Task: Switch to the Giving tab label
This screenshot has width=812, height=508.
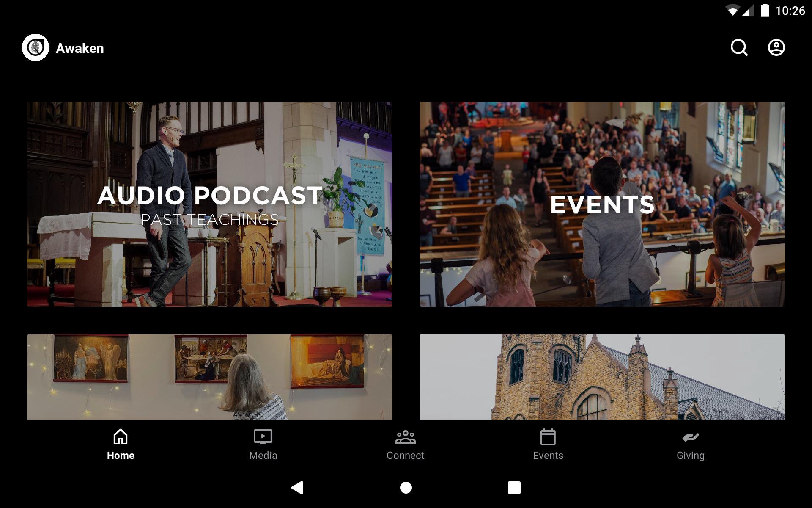Action: [x=690, y=456]
